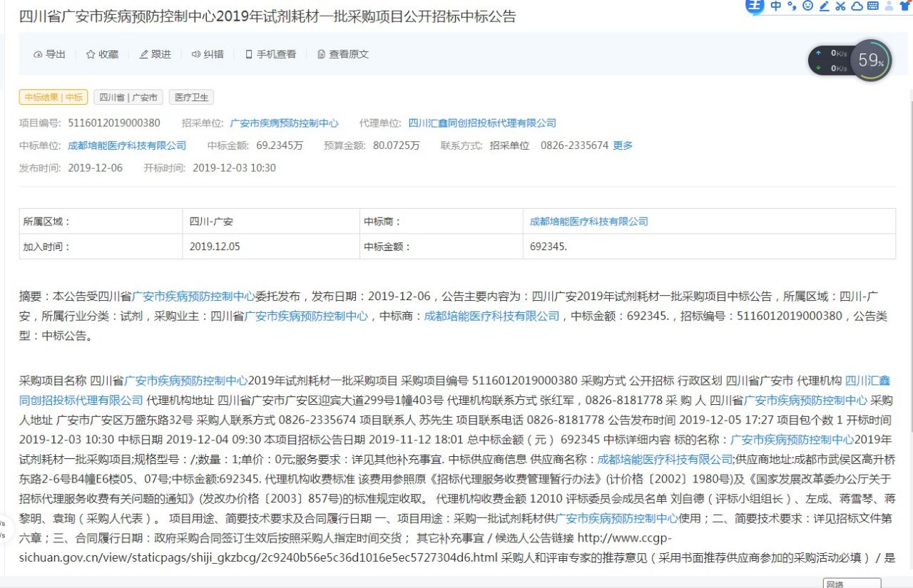
Task: Select the 中标结果 | 中标 tag
Action: (x=53, y=98)
